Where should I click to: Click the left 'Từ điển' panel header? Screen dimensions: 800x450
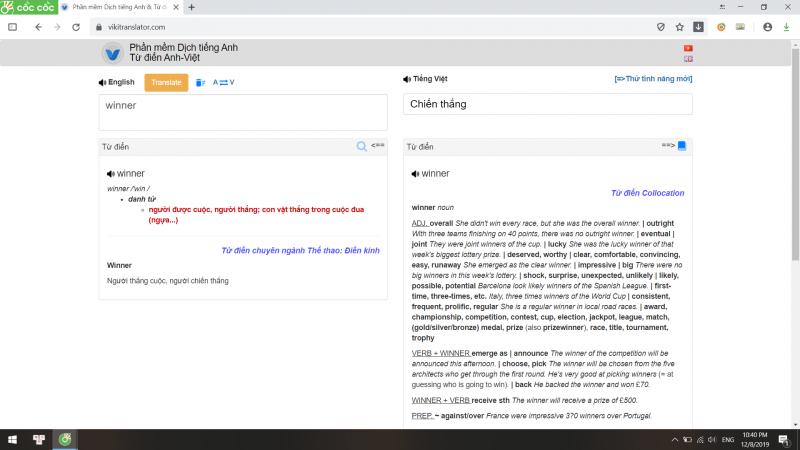(x=243, y=147)
